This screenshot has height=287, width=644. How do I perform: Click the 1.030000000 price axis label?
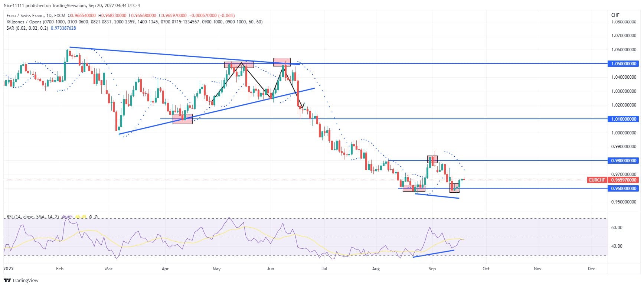(x=624, y=91)
